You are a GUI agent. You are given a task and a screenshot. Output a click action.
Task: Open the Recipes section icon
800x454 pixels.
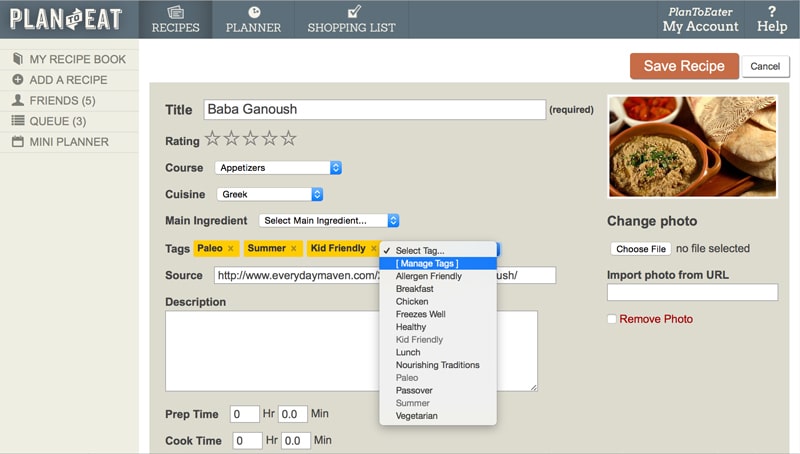(x=176, y=12)
